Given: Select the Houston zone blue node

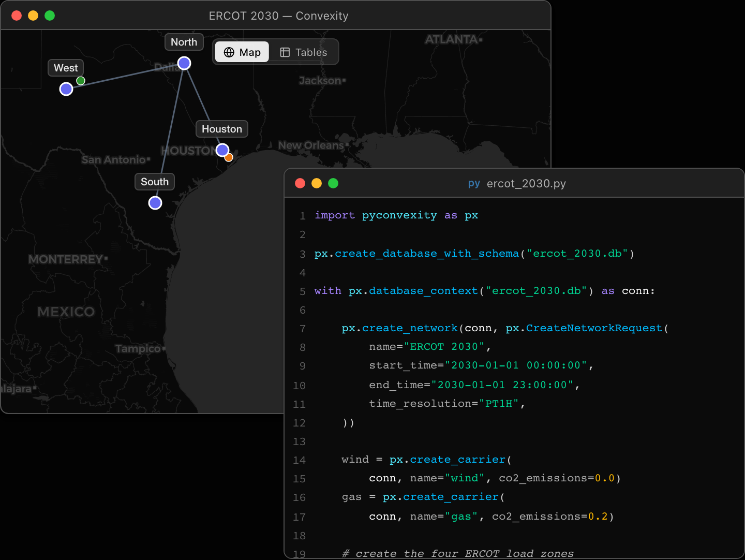Looking at the screenshot, I should pos(222,150).
